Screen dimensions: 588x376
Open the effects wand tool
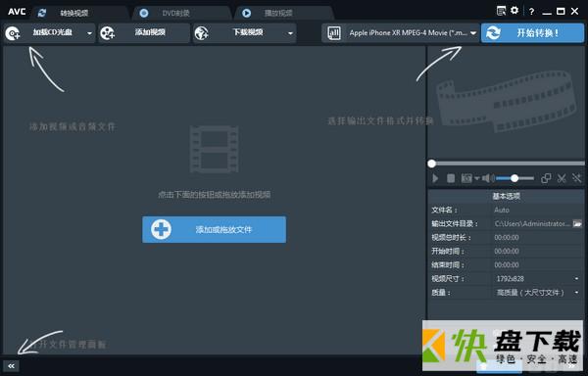[x=577, y=178]
